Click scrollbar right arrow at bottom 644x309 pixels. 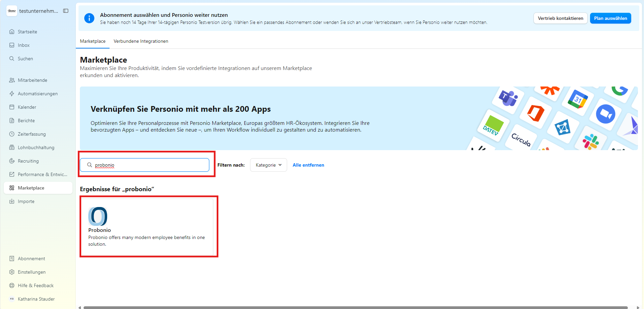point(638,307)
